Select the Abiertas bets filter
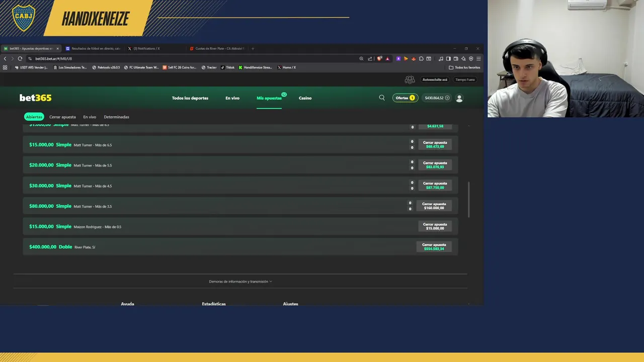This screenshot has width=644, height=362. [x=34, y=117]
